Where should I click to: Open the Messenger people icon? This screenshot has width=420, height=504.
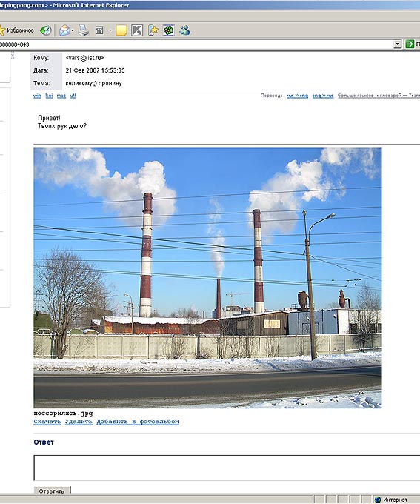[x=184, y=30]
